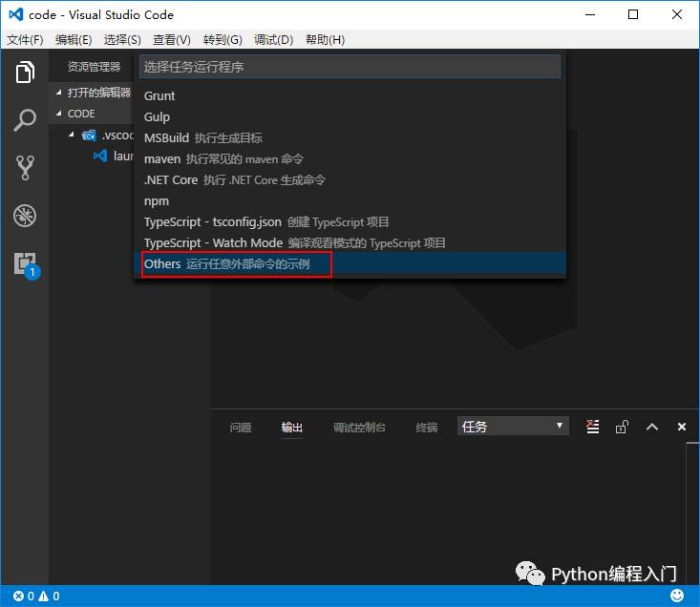Open the 编辑(E) menu
The height and width of the screenshot is (607, 700).
coord(74,40)
